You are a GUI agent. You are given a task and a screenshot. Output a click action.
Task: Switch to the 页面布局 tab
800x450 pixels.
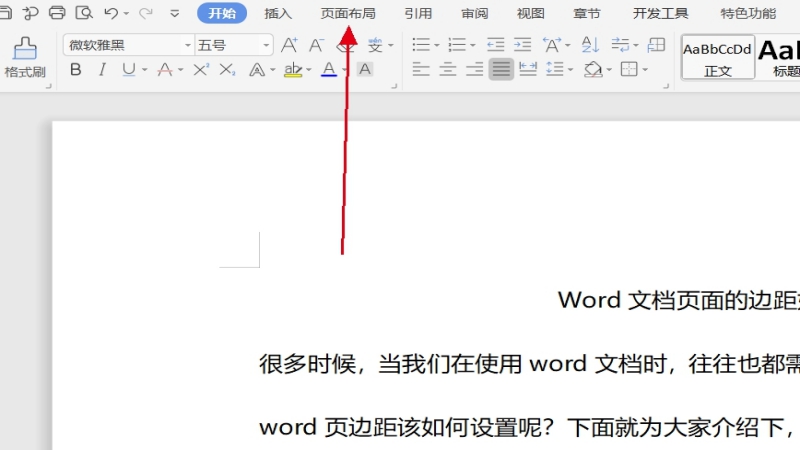click(x=347, y=13)
